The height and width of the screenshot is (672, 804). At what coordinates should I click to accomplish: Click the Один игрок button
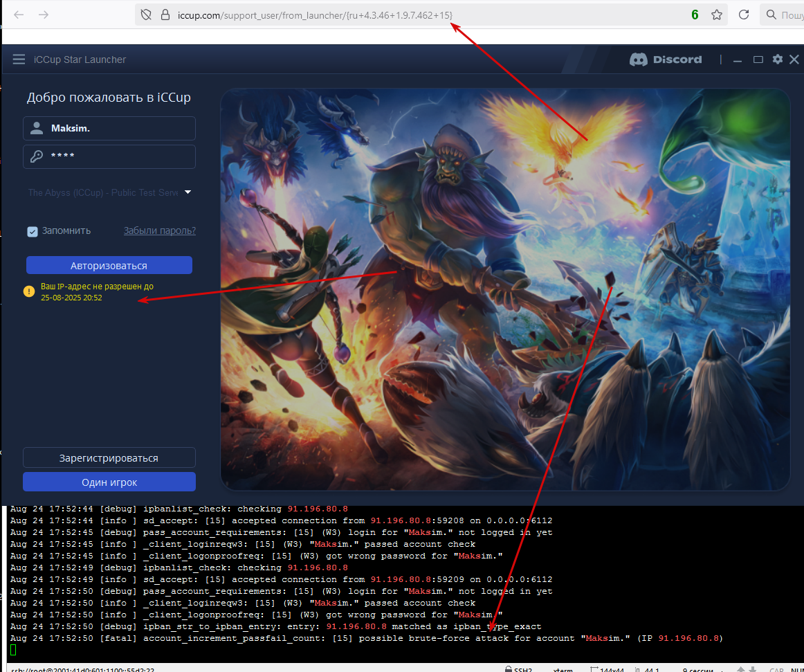click(109, 482)
